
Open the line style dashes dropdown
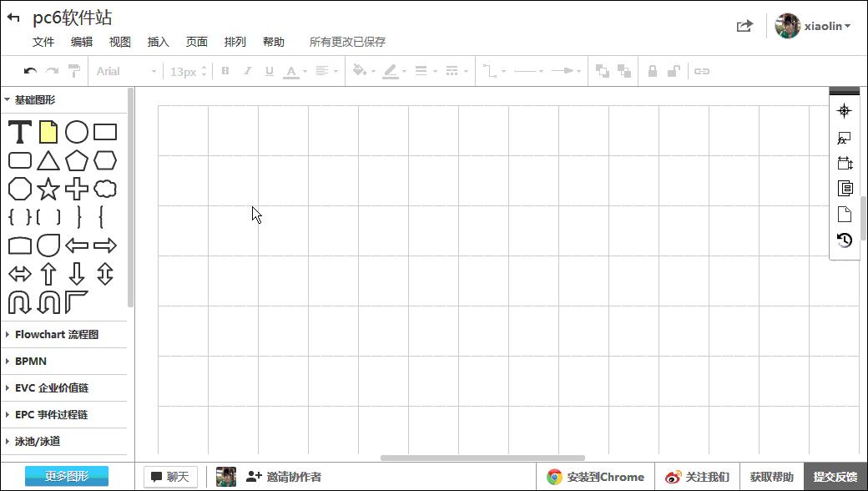click(x=457, y=71)
